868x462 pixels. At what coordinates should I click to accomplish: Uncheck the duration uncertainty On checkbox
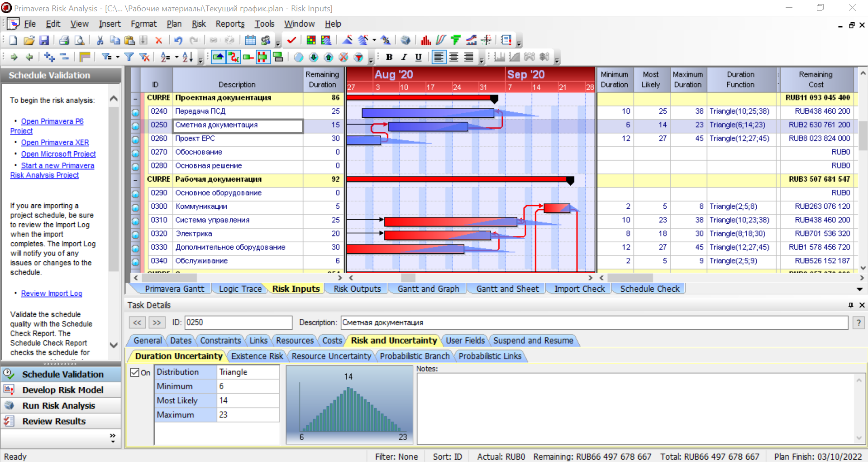135,372
